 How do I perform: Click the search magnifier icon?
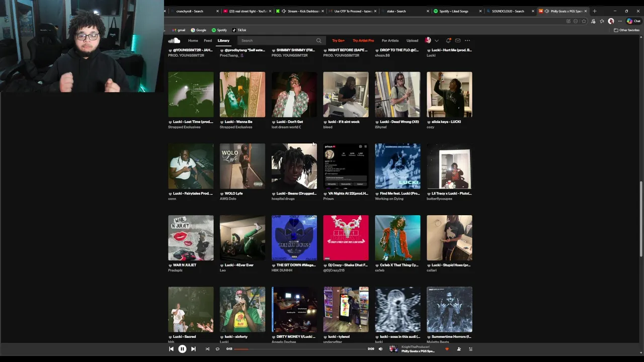point(318,41)
